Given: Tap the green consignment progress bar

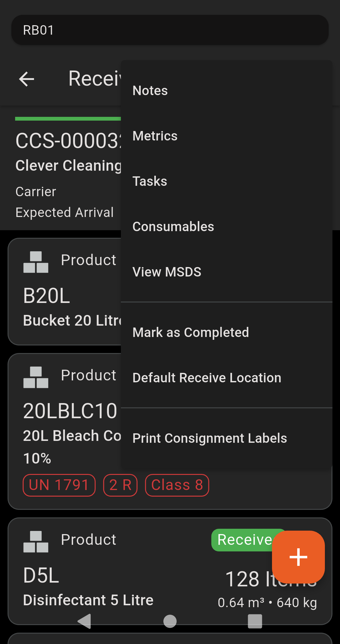Looking at the screenshot, I should pos(68,118).
